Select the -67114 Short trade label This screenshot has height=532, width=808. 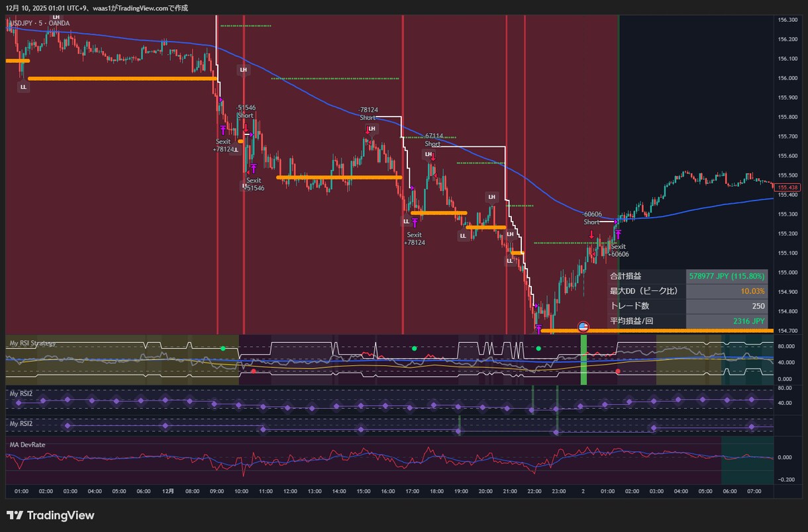point(432,140)
